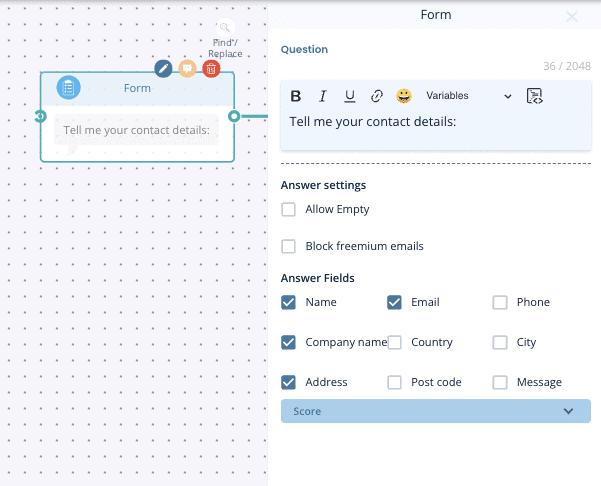Uncheck the Address answer field
The width and height of the screenshot is (601, 486).
click(x=288, y=382)
